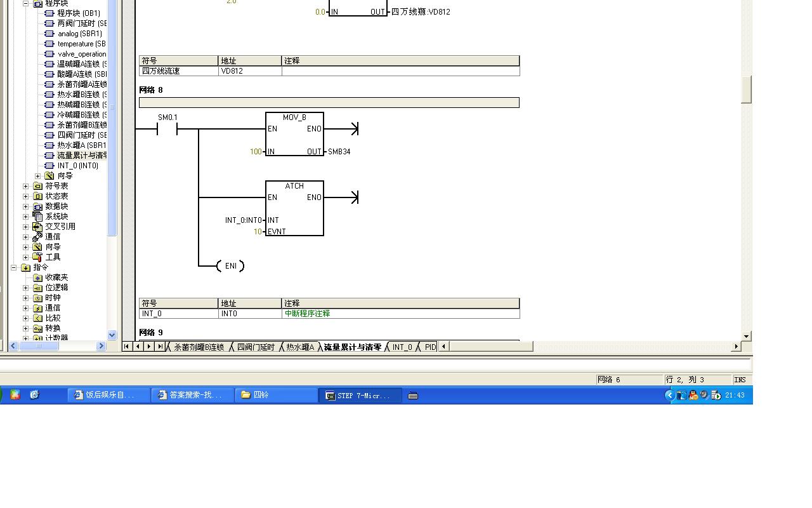Open the 答案搜索 browser taskbar button
812x508 pixels.
(x=192, y=395)
